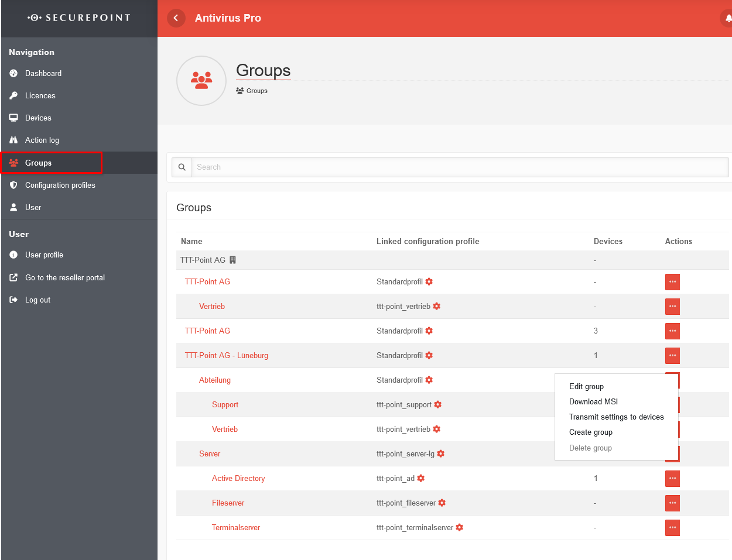Viewport: 732px width, 560px height.
Task: Click the gear icon beside ttt-point_fileserver
Action: coord(442,503)
